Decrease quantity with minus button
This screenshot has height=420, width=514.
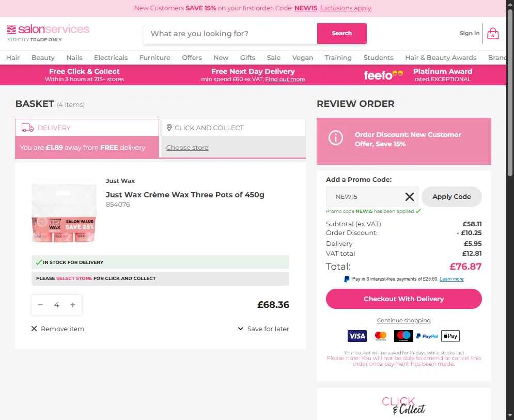pyautogui.click(x=40, y=305)
